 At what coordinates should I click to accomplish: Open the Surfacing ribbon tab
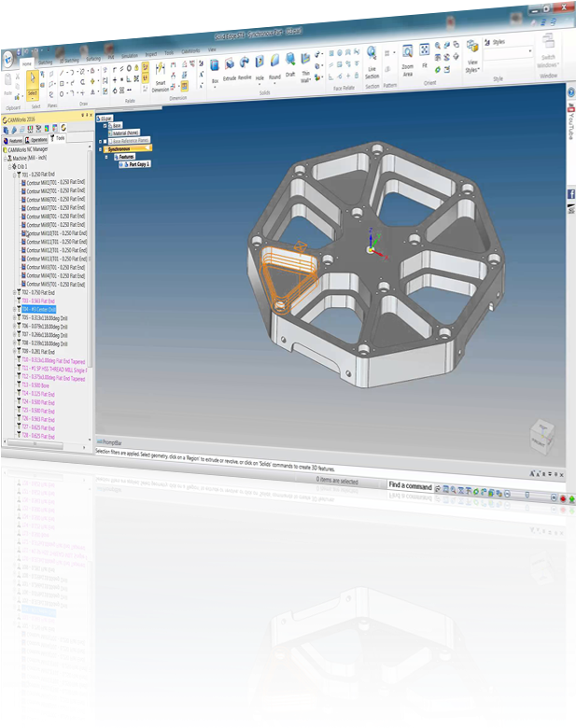(93, 59)
